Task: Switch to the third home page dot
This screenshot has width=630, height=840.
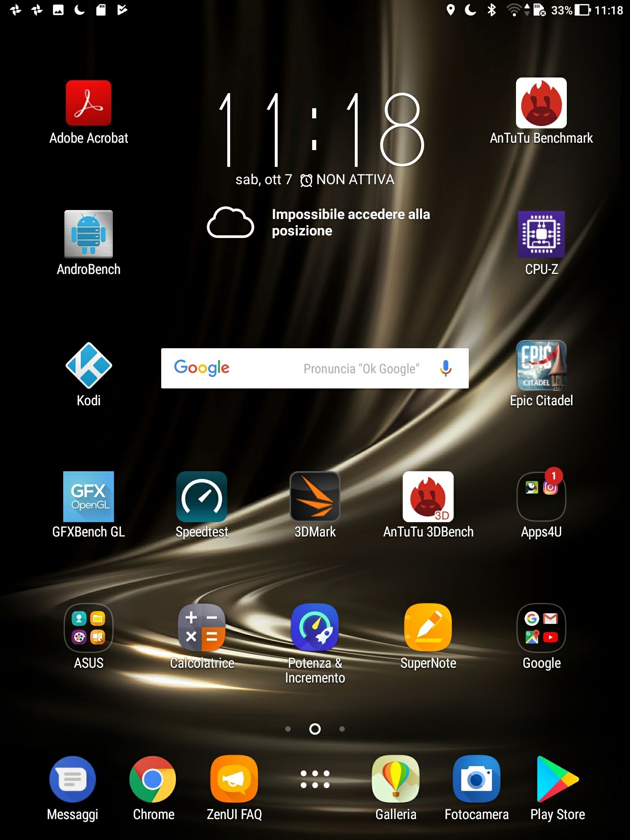Action: (342, 729)
